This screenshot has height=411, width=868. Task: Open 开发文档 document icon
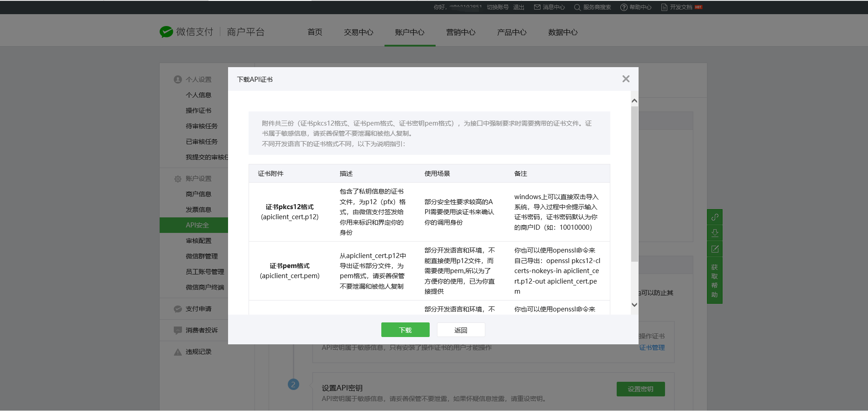(x=664, y=7)
